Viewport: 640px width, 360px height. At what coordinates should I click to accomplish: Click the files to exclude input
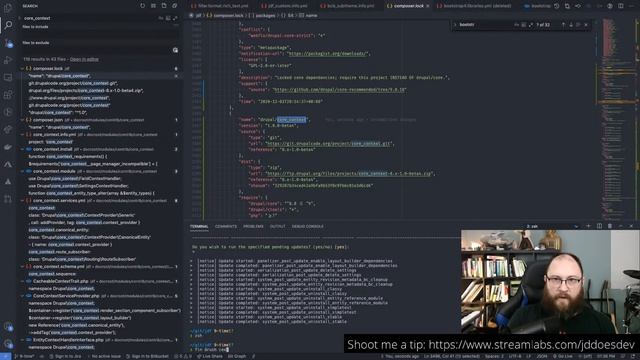(x=96, y=50)
